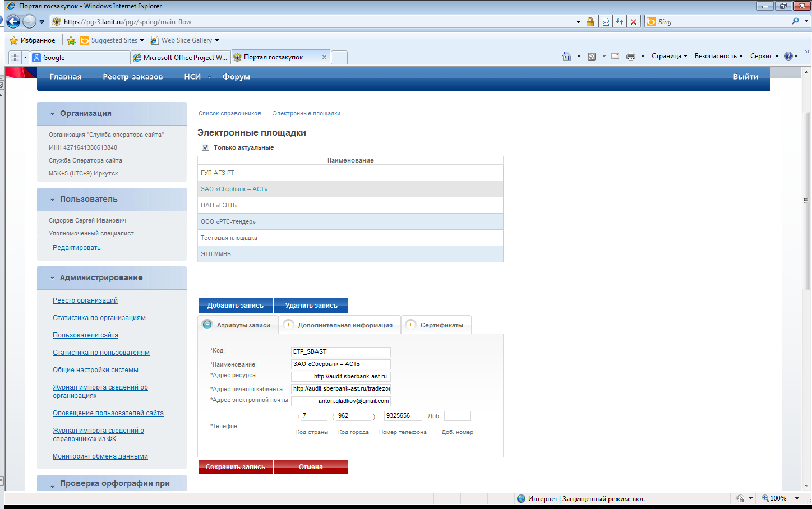Viewport: 812px width, 509px height.
Task: Open the Реестр организаций link
Action: (x=85, y=300)
